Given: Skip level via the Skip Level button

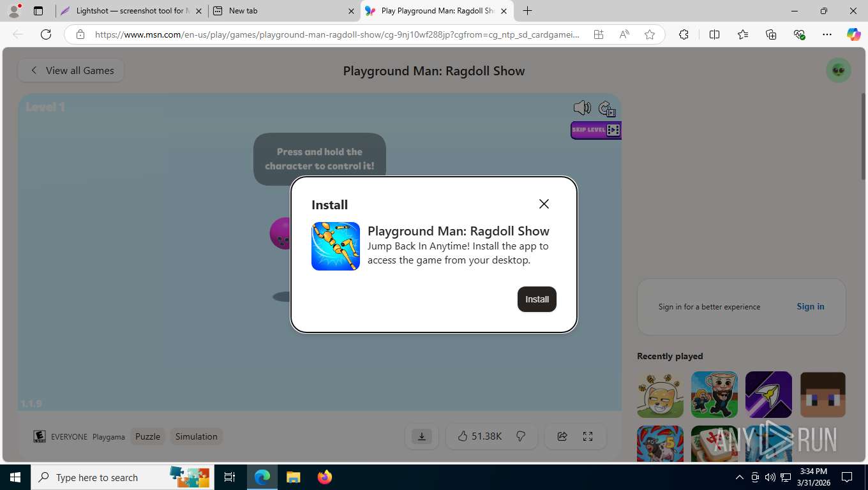Looking at the screenshot, I should pos(595,130).
